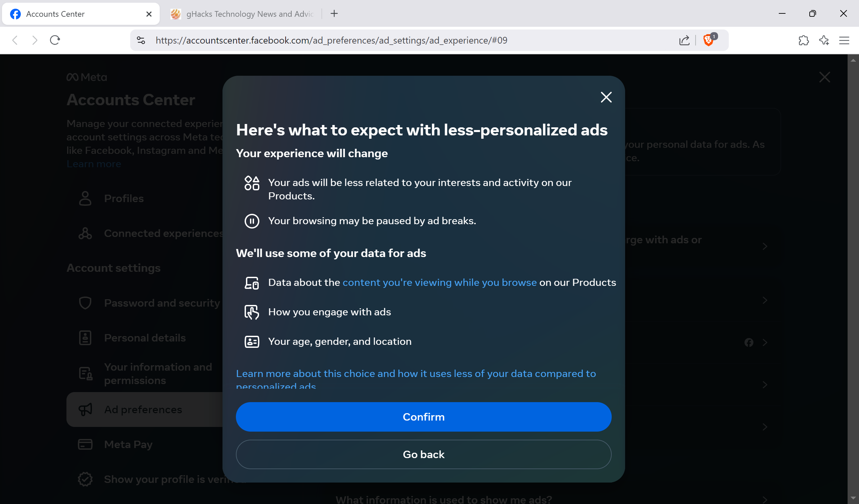
Task: Open the Brave Shields icon
Action: pyautogui.click(x=708, y=40)
